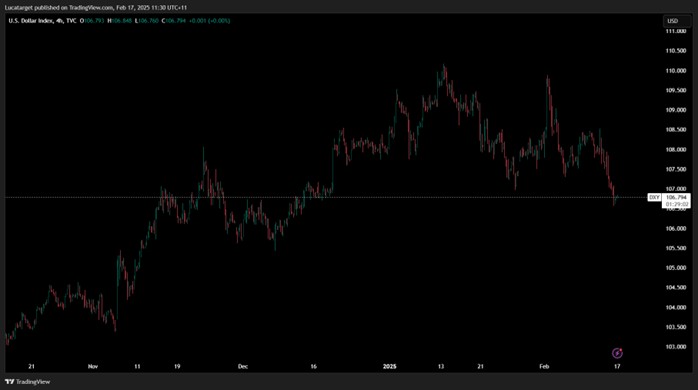
Task: Click the 104.000 price axis label
Action: [x=676, y=307]
